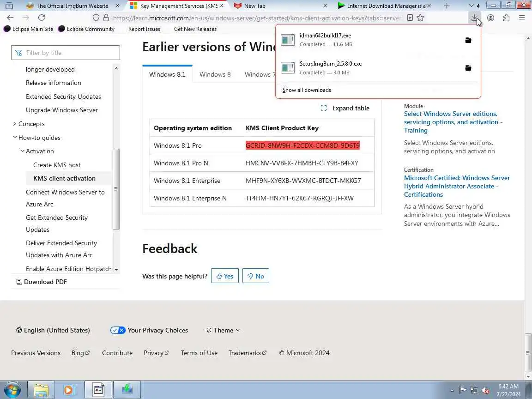Collapse the How-to guides node
The width and height of the screenshot is (532, 399).
coord(15,138)
